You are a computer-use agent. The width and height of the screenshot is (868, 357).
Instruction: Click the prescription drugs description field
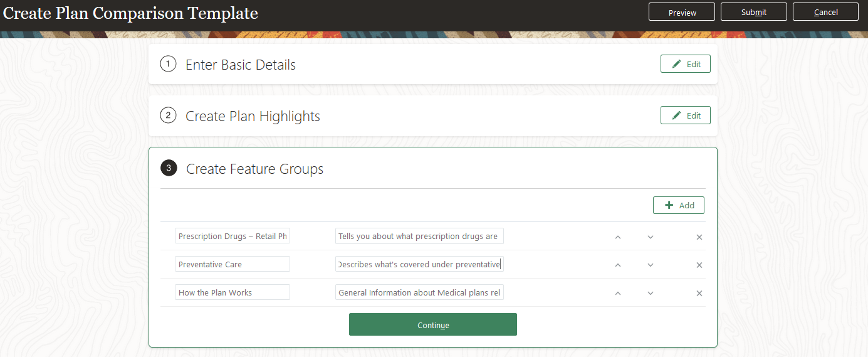419,237
